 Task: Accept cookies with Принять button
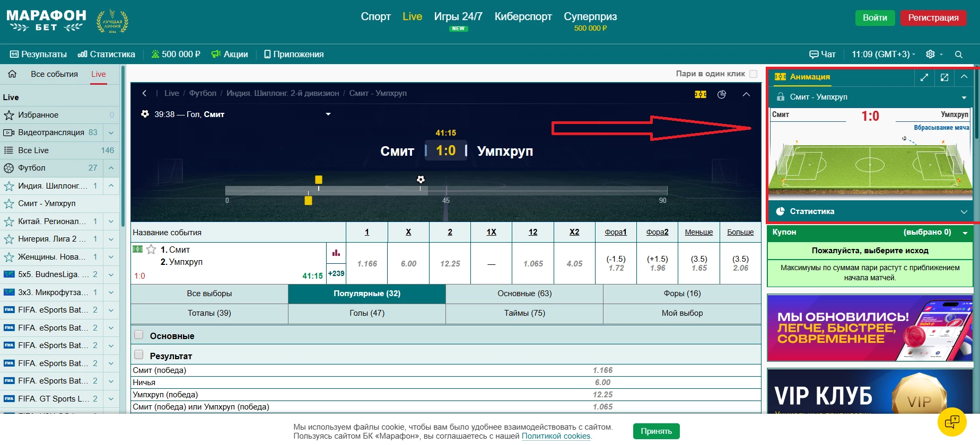(x=657, y=431)
